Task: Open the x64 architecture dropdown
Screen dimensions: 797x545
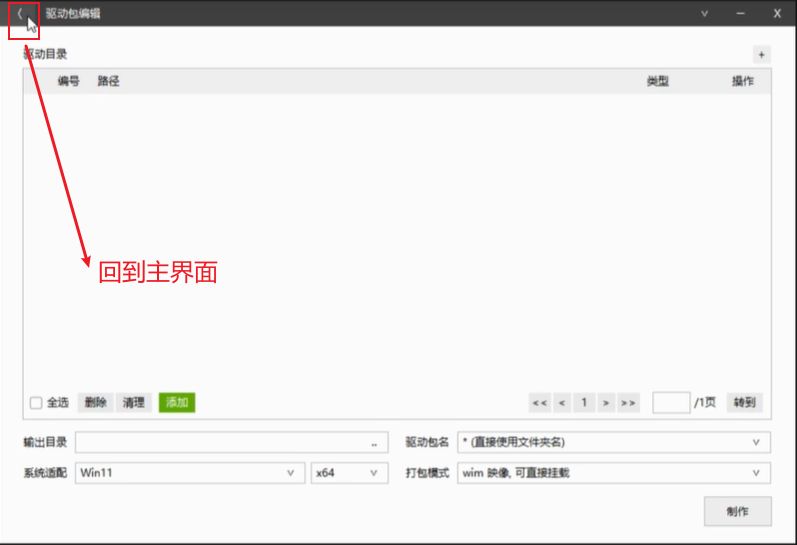Action: pos(374,473)
